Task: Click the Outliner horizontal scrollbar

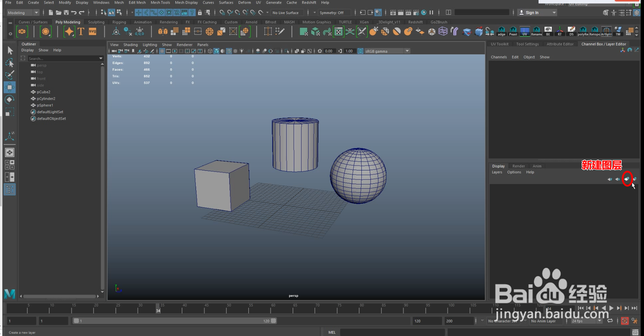Action: click(x=59, y=296)
